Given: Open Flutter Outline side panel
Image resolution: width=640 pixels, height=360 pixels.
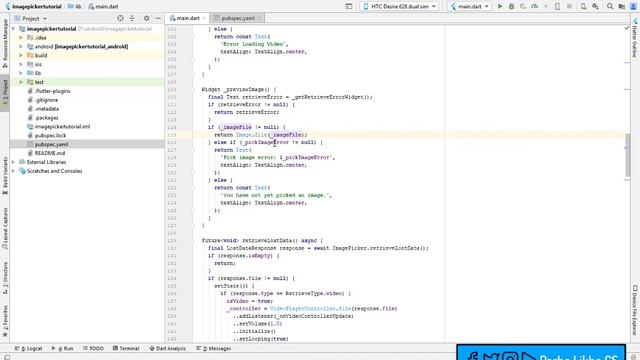Looking at the screenshot, I should pos(635,38).
